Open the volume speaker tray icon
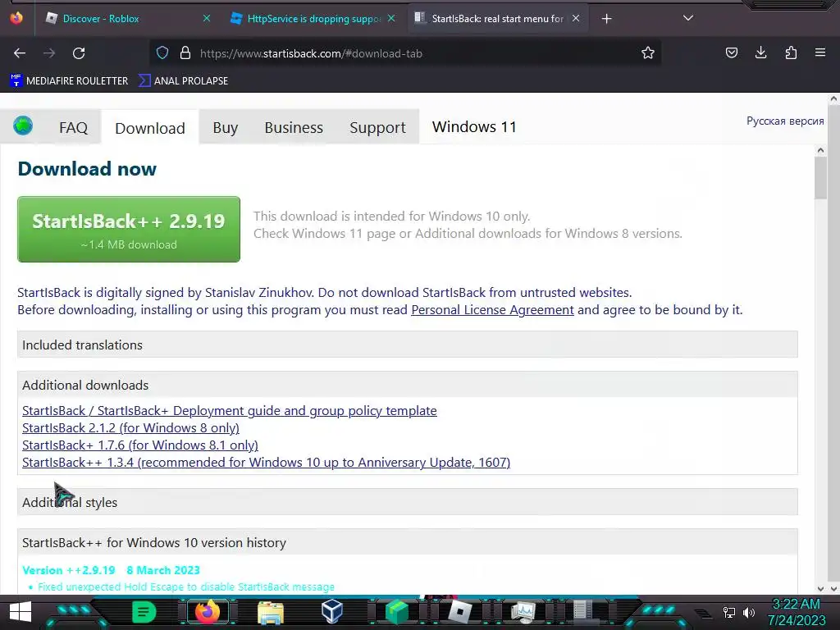Viewport: 840px width, 630px height. point(749,612)
